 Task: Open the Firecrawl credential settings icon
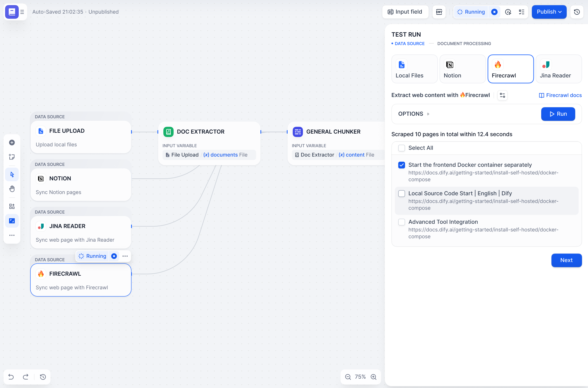coord(502,95)
